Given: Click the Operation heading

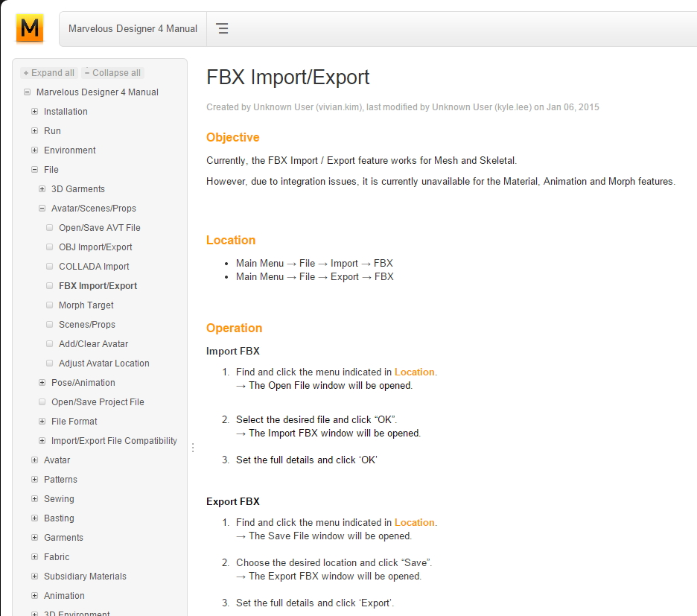Looking at the screenshot, I should point(235,328).
